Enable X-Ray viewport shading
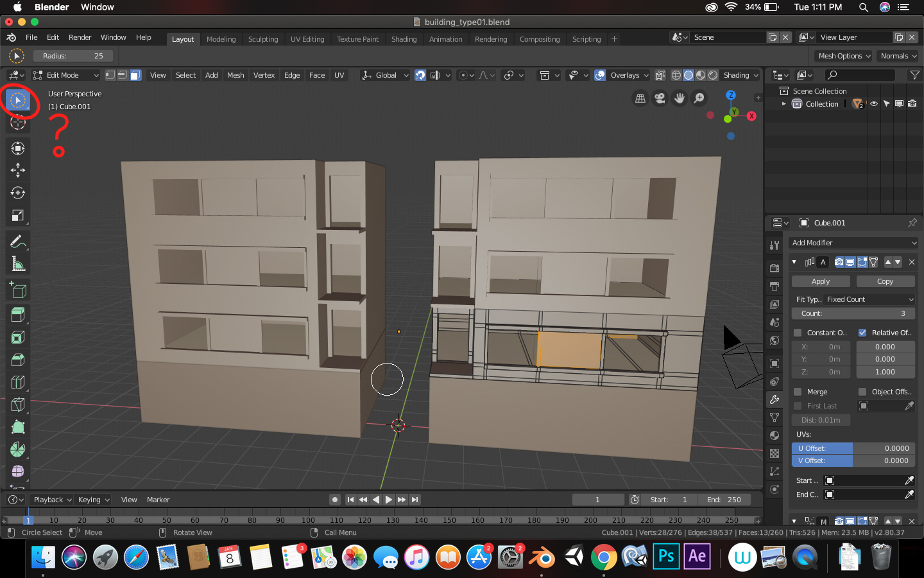Viewport: 924px width, 578px height. [660, 75]
